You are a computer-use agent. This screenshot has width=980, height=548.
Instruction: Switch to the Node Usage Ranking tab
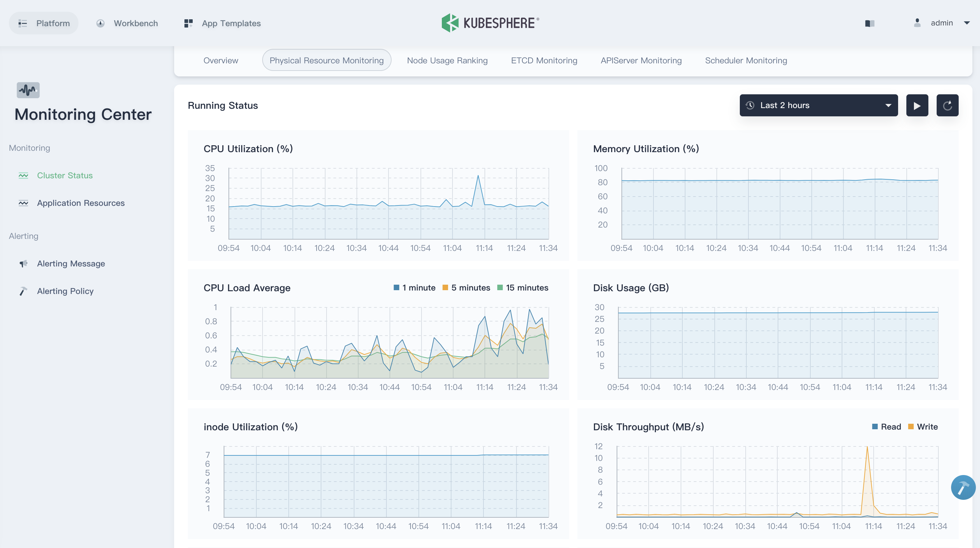447,61
